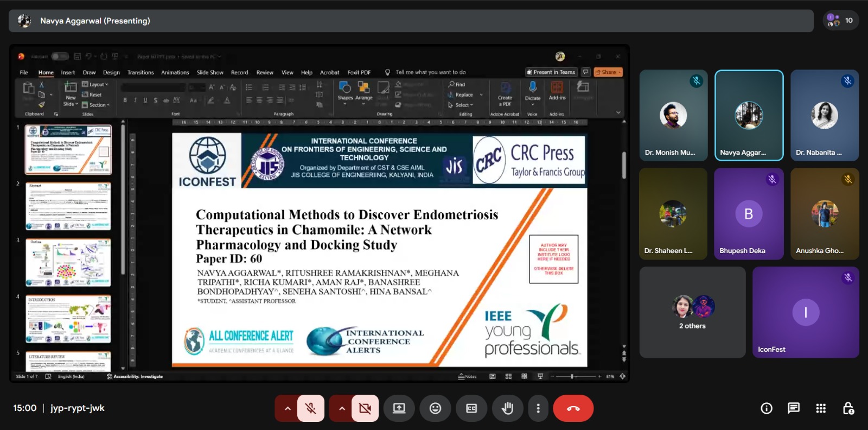Turn on the camera

[x=365, y=408]
